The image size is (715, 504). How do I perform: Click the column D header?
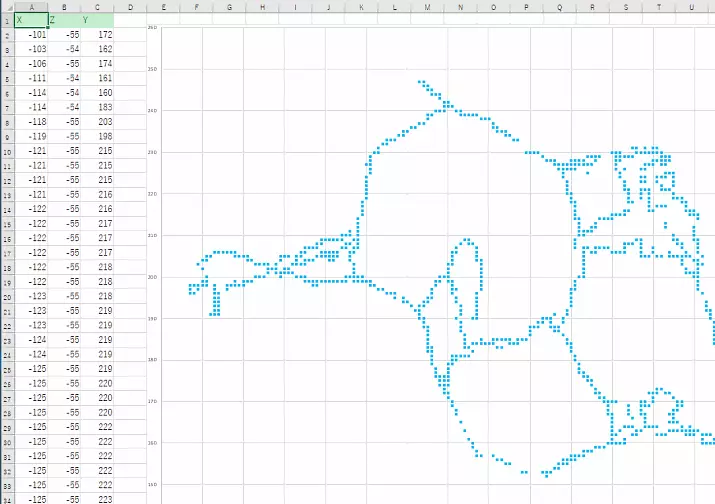130,7
